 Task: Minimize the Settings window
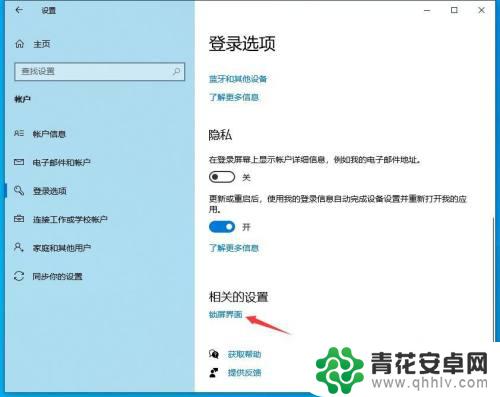tap(427, 10)
